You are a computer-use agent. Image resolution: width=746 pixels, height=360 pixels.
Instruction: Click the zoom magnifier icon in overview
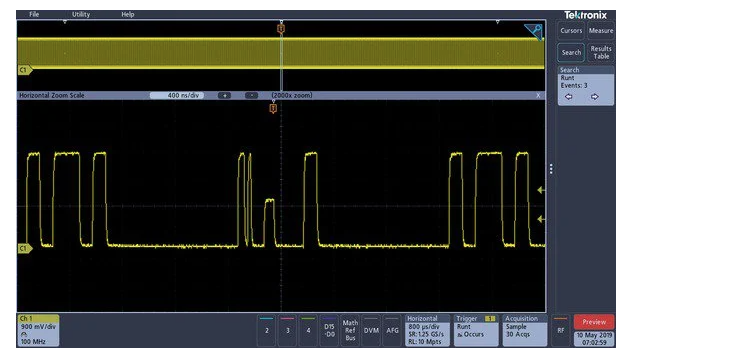pyautogui.click(x=534, y=32)
